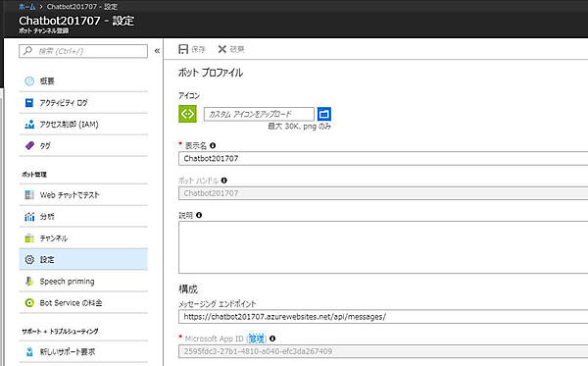Click the new support request person icon
This screenshot has height=366, width=588.
(x=29, y=351)
